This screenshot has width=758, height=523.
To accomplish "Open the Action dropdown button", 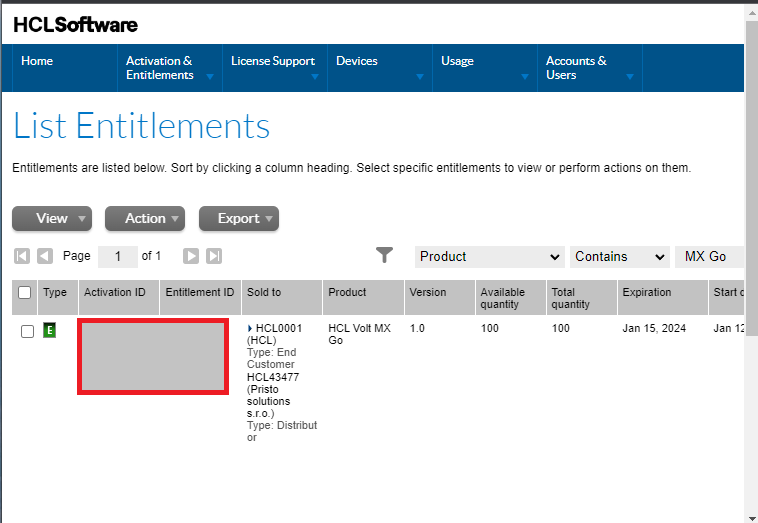I will (x=145, y=218).
